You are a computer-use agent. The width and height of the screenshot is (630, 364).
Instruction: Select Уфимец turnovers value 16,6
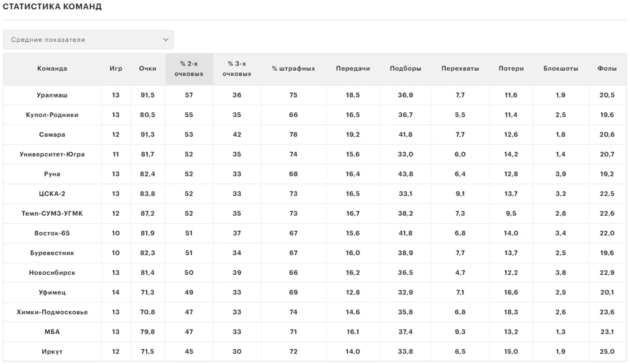pos(511,292)
